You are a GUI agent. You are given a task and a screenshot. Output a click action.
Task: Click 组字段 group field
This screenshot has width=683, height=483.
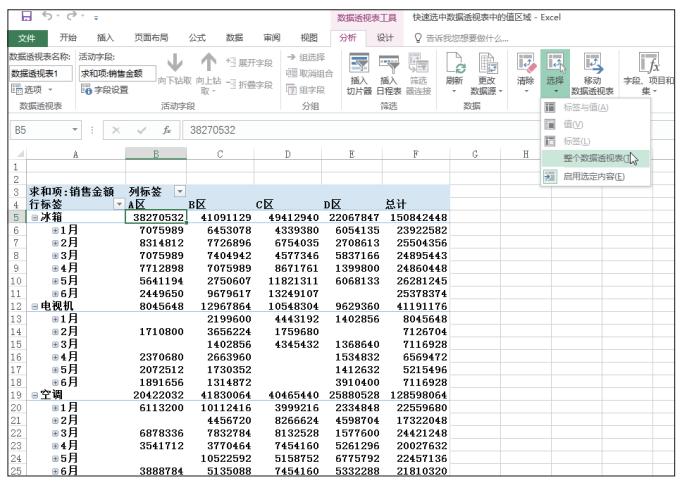tap(305, 90)
